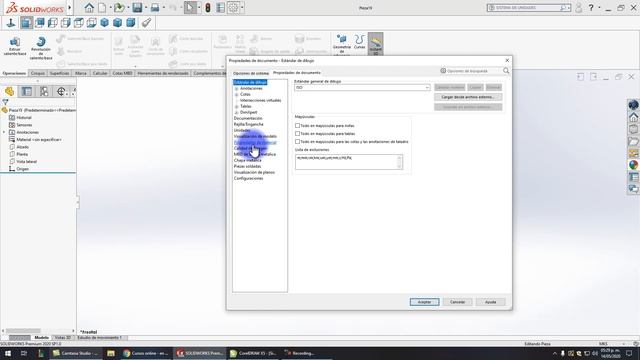640x360 pixels.
Task: Check Todo en mayúsculas para notas
Action: 298,126
